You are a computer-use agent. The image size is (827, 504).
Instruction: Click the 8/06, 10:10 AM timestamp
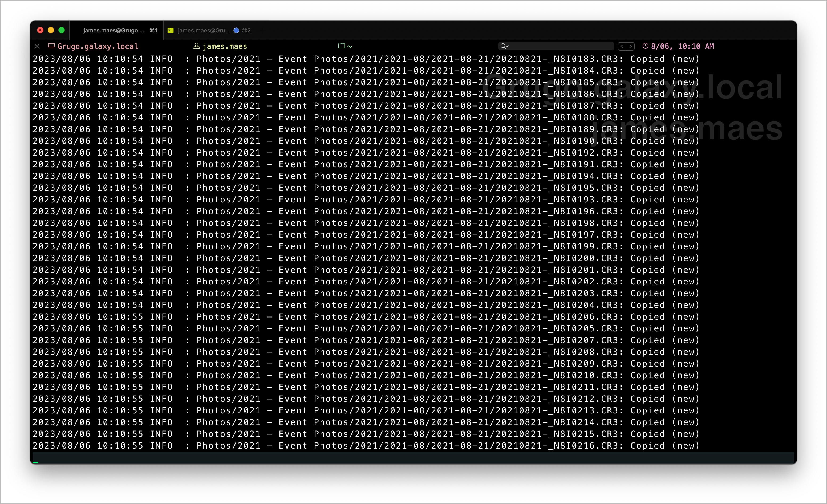pos(682,46)
